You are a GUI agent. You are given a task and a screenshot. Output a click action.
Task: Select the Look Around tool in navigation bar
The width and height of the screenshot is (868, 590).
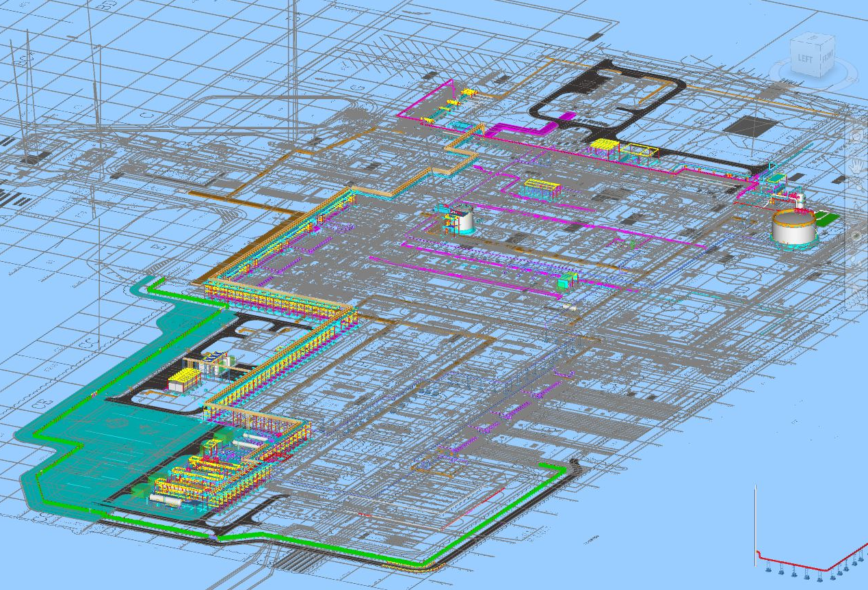[x=856, y=236]
